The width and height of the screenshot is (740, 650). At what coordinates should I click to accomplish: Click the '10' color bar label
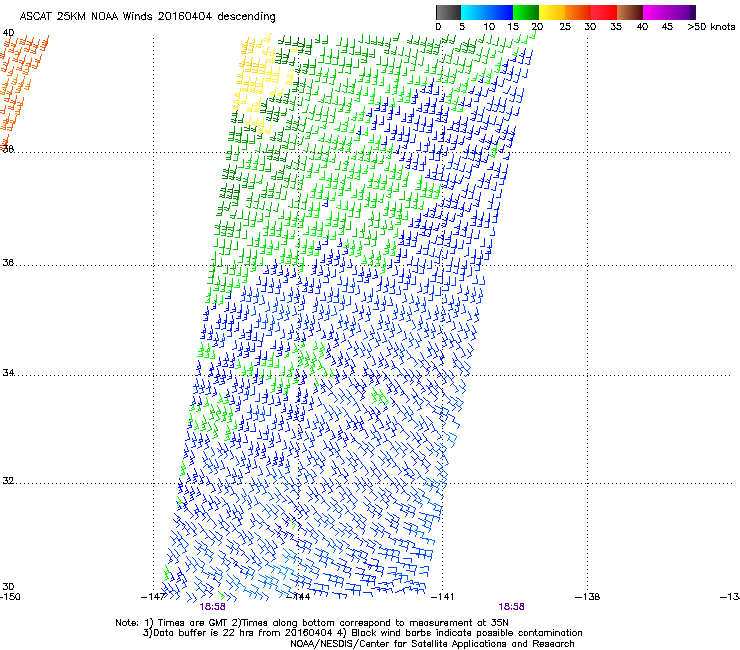489,26
